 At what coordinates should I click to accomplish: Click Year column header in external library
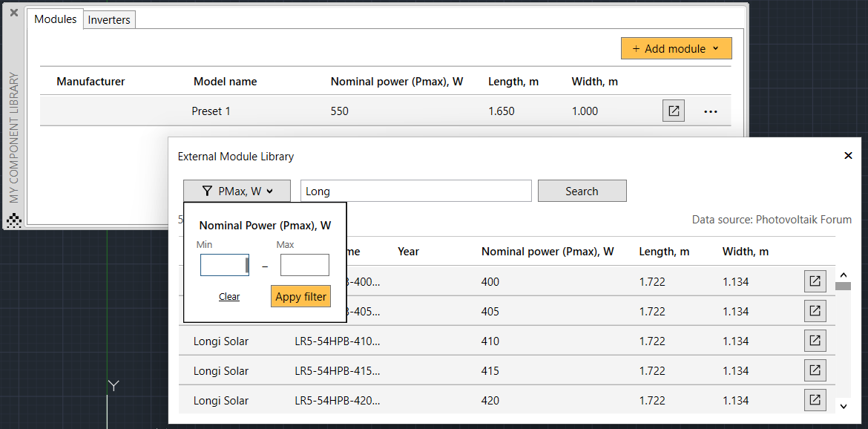point(408,252)
